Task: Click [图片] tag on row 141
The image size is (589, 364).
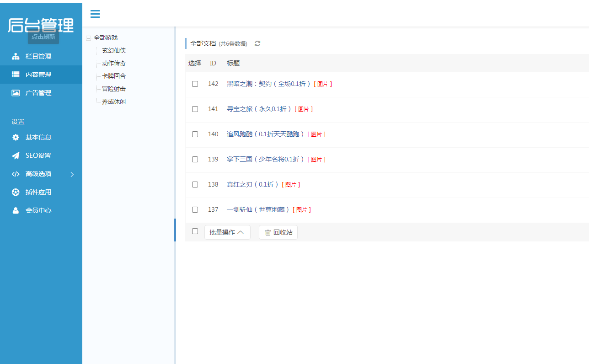Action: [x=304, y=109]
